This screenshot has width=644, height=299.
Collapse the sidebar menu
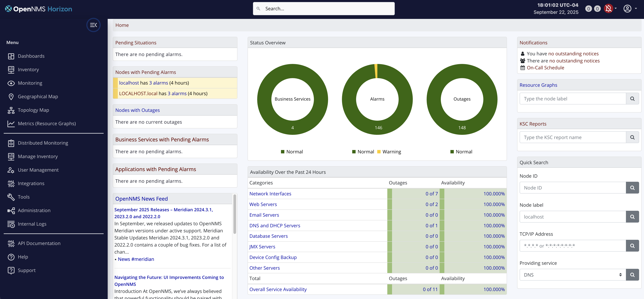[x=93, y=25]
